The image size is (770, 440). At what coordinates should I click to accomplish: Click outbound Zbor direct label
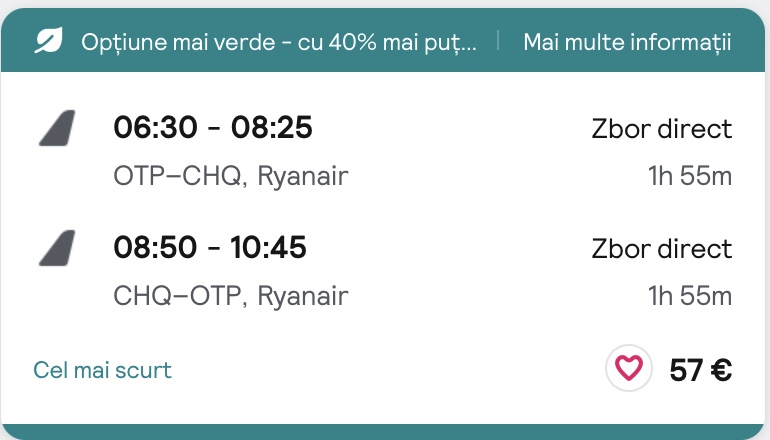tap(661, 129)
